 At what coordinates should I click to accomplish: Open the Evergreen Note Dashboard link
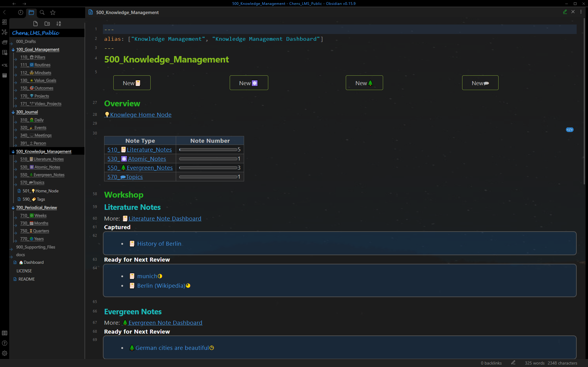pos(162,323)
